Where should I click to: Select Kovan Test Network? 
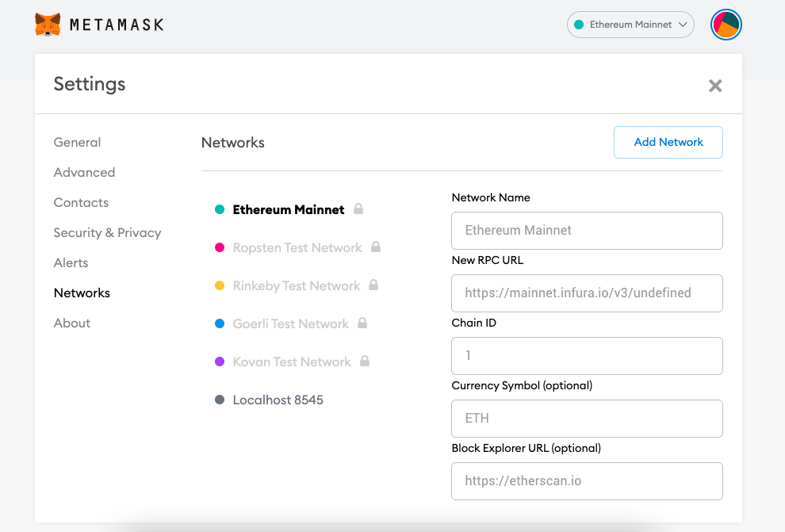292,362
